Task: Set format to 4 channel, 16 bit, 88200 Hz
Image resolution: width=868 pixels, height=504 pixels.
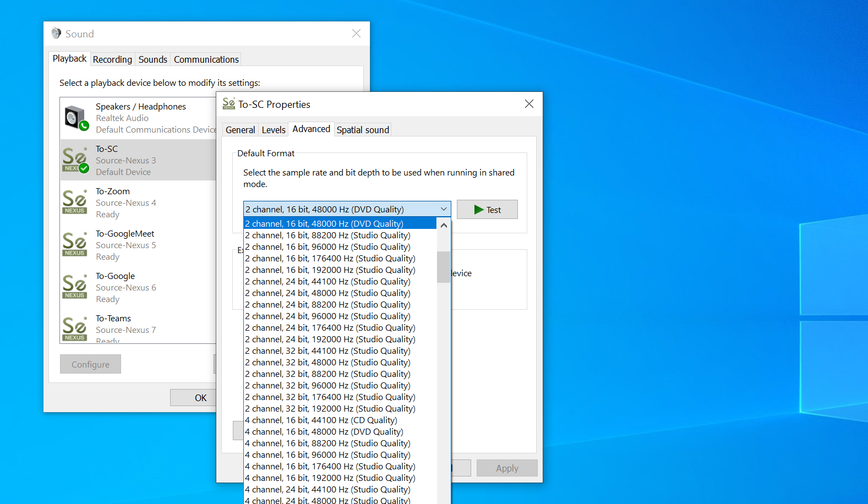Action: 340,443
